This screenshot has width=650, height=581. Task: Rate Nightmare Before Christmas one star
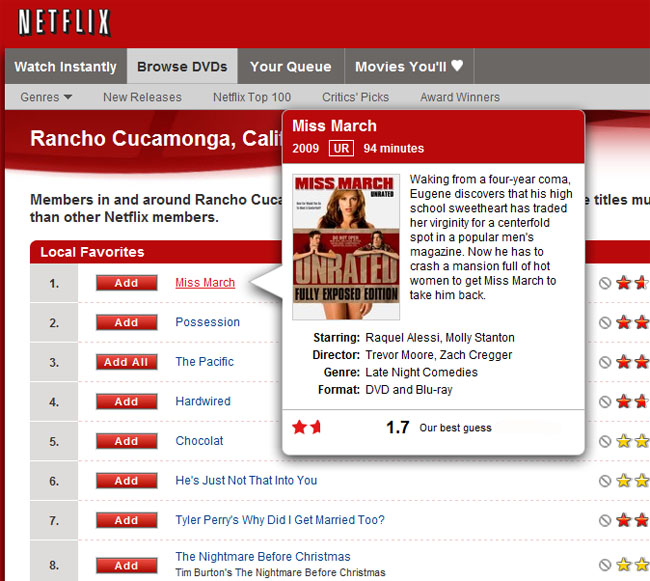tap(623, 564)
